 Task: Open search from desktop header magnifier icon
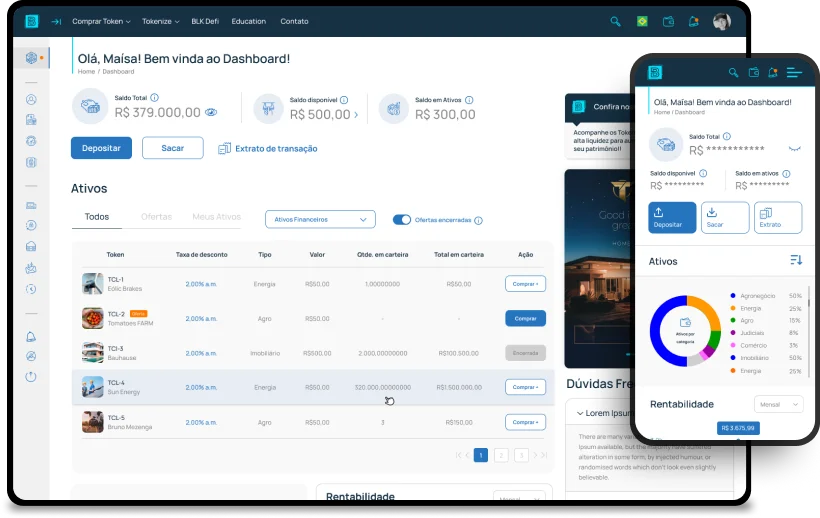616,21
